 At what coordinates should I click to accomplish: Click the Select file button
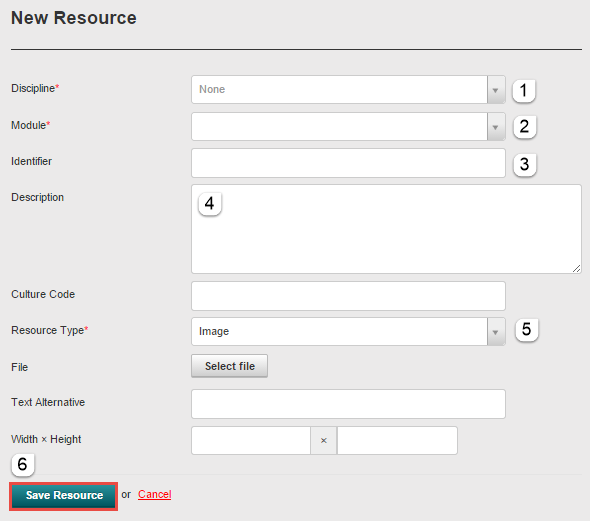(230, 366)
